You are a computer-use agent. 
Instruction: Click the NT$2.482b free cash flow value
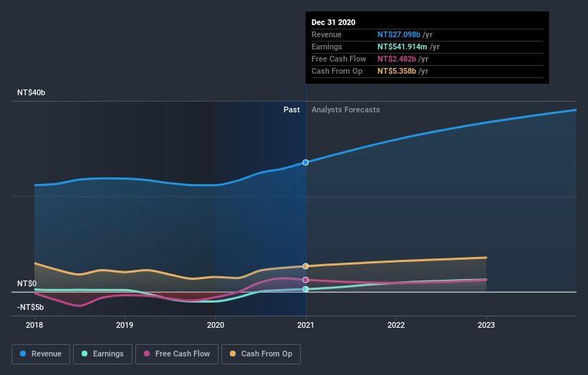click(397, 59)
